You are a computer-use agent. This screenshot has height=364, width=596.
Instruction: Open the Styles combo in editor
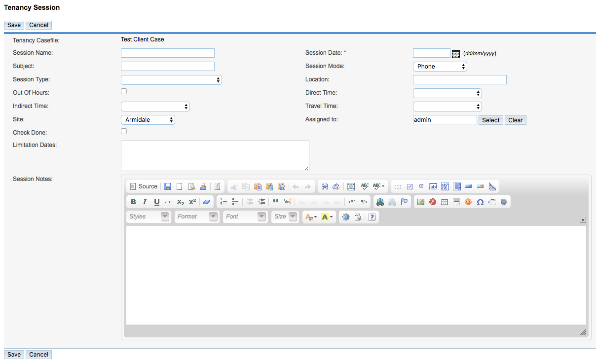pos(149,217)
